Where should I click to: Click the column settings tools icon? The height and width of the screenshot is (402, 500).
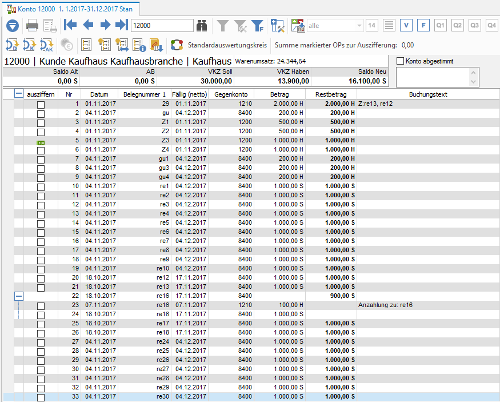pyautogui.click(x=277, y=26)
